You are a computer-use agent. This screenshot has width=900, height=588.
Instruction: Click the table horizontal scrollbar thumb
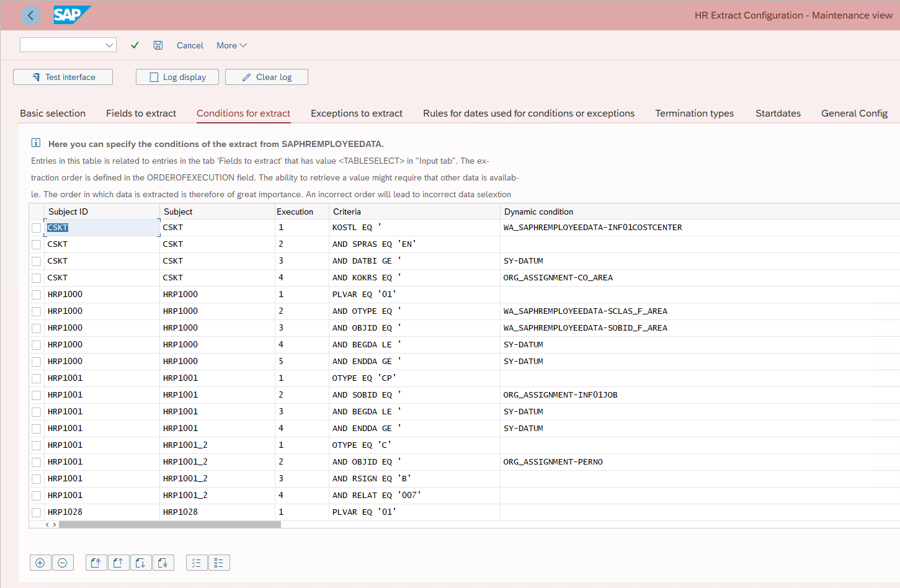click(170, 524)
